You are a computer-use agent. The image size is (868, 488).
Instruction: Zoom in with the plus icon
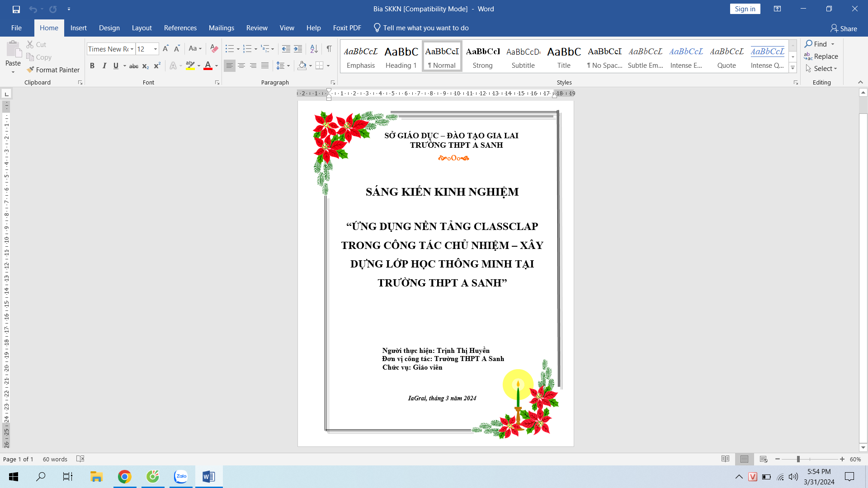842,459
